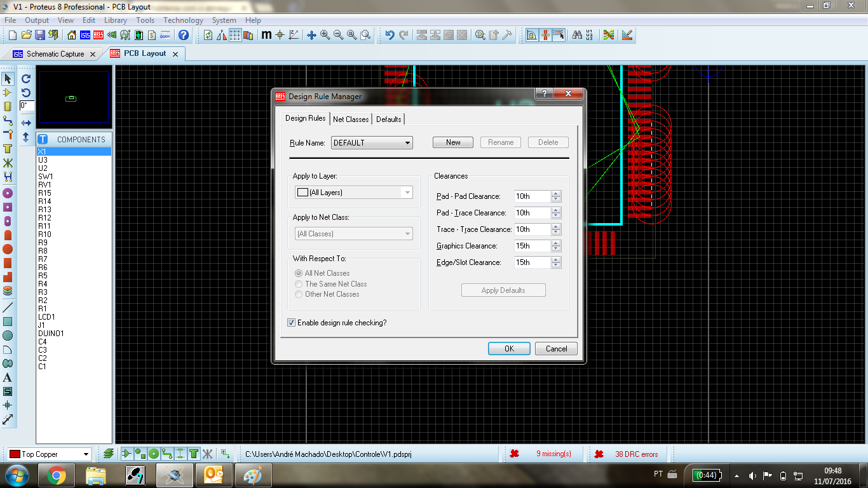
Task: Click Cancel in Design Rule Manager
Action: [556, 348]
